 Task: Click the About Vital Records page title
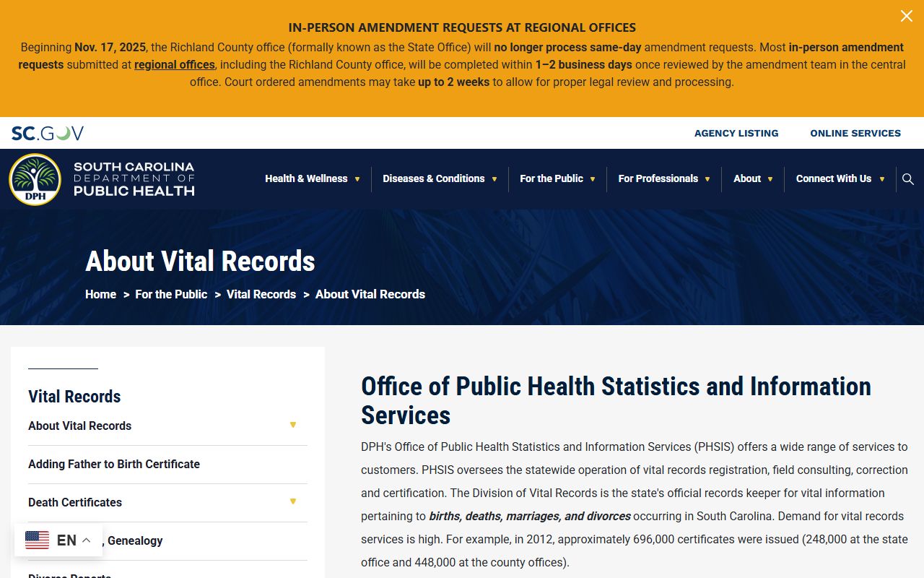pyautogui.click(x=200, y=261)
